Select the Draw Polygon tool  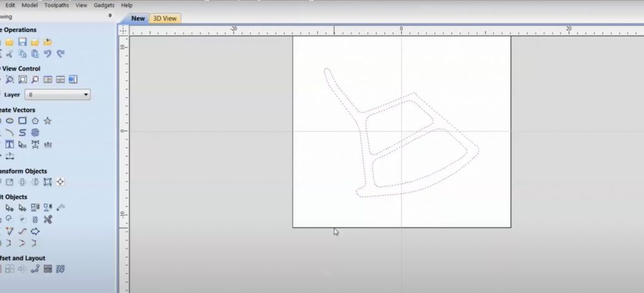(35, 121)
